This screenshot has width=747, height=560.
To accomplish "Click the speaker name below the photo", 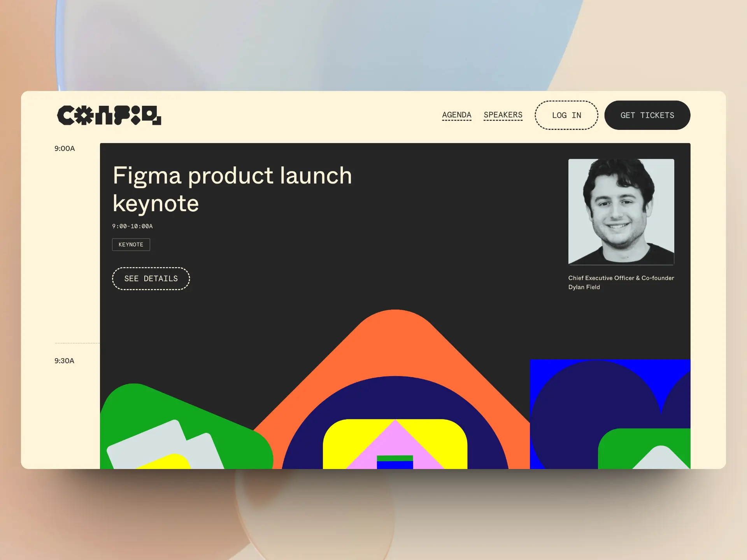I will coord(584,287).
